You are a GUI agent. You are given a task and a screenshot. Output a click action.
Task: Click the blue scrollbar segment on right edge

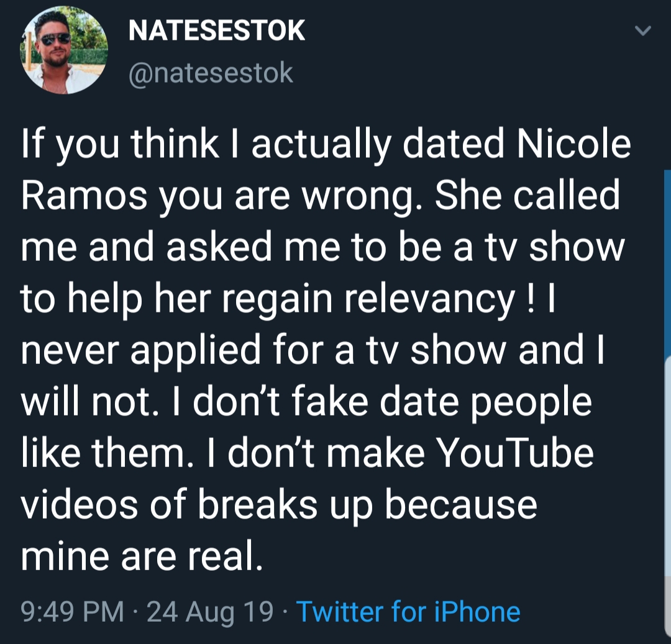(x=667, y=263)
